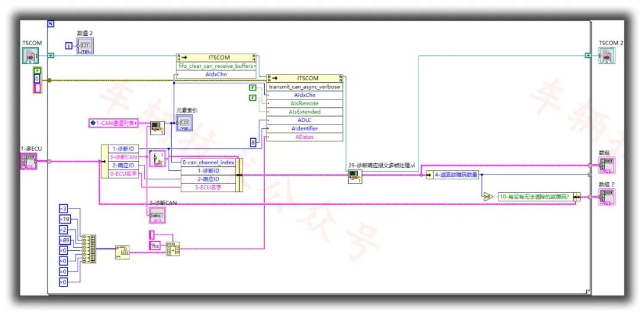Select the AIdentifier parameter row
This screenshot has height=315, width=644.
(305, 129)
